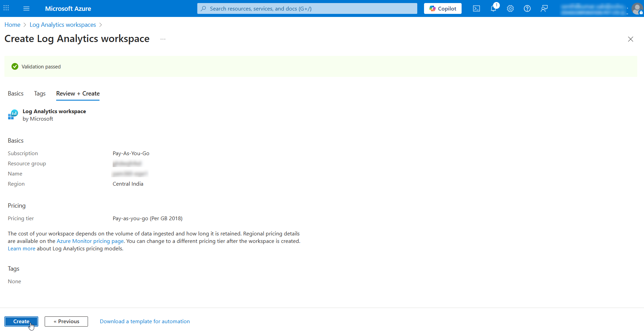View notifications
644x332 pixels.
click(493, 8)
